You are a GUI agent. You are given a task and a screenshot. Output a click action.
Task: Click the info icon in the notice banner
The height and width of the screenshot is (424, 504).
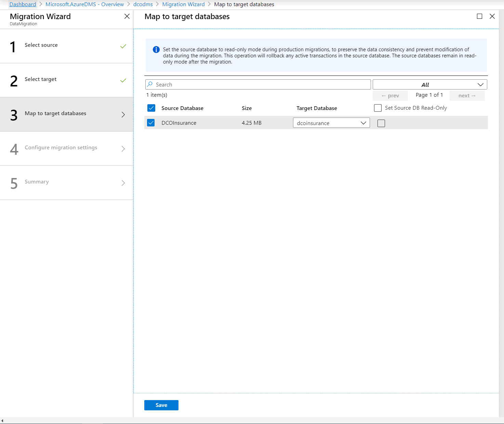pyautogui.click(x=156, y=49)
